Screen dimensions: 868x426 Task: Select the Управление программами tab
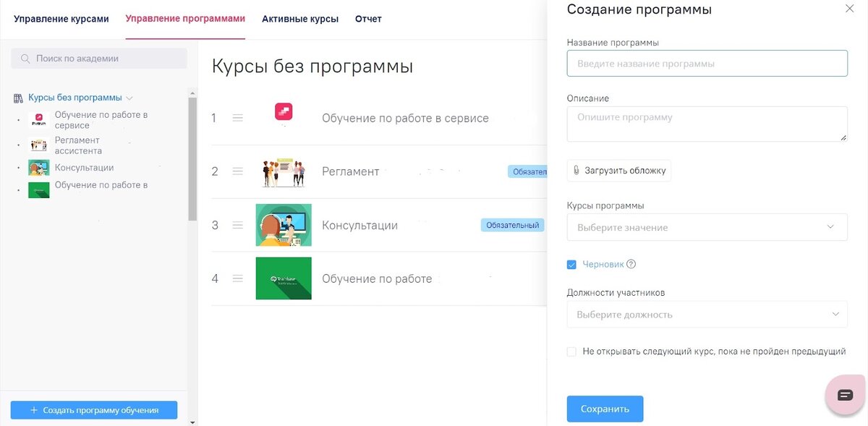click(x=185, y=19)
